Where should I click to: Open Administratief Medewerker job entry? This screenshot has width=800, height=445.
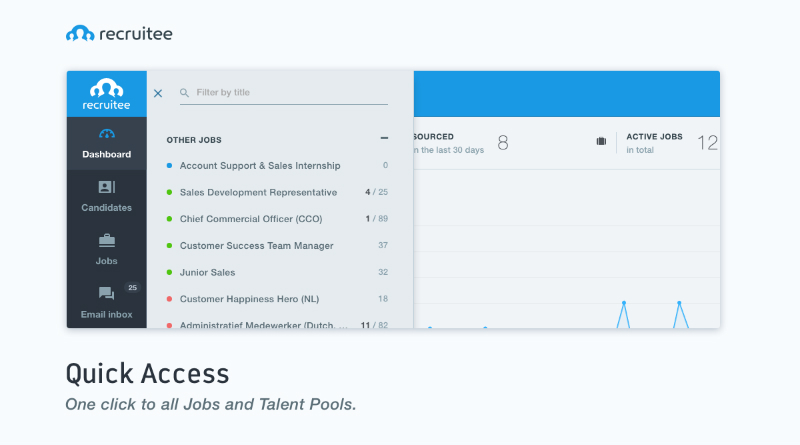tap(263, 324)
